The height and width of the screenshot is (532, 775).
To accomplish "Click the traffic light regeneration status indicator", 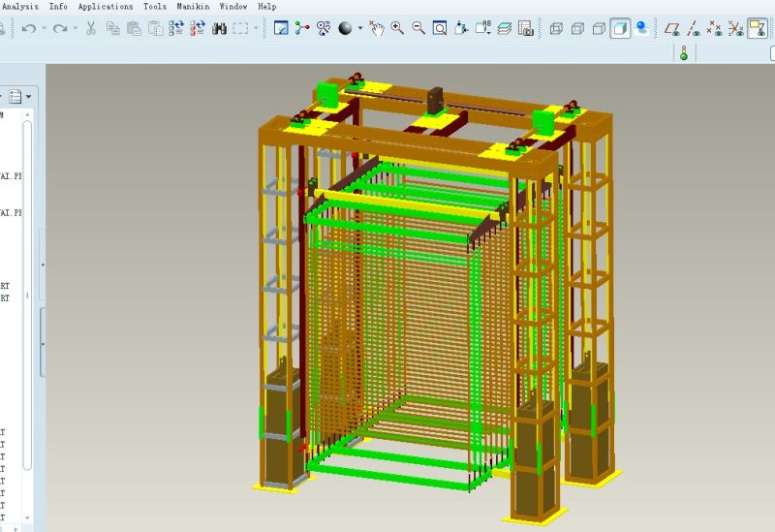I will pos(683,53).
